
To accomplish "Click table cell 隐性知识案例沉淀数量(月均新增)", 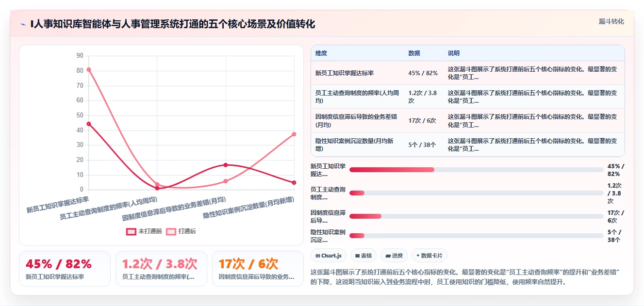I will click(358, 145).
